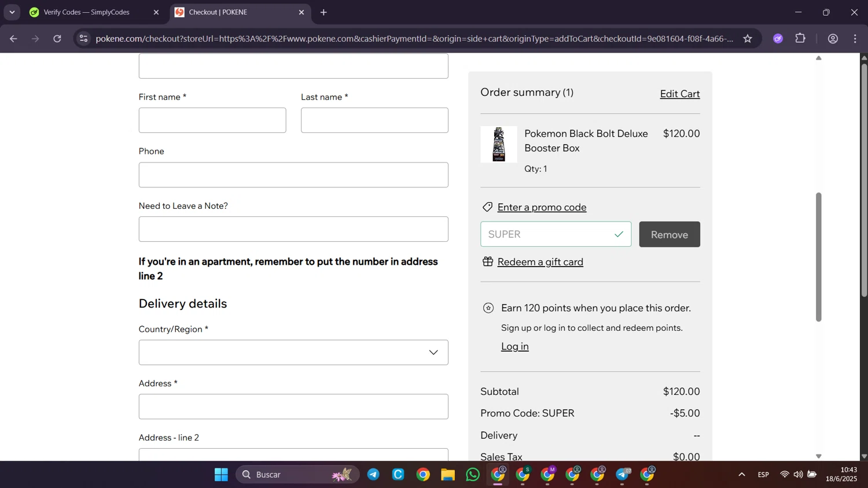This screenshot has width=868, height=488.
Task: Focus the First name field
Action: click(x=212, y=120)
